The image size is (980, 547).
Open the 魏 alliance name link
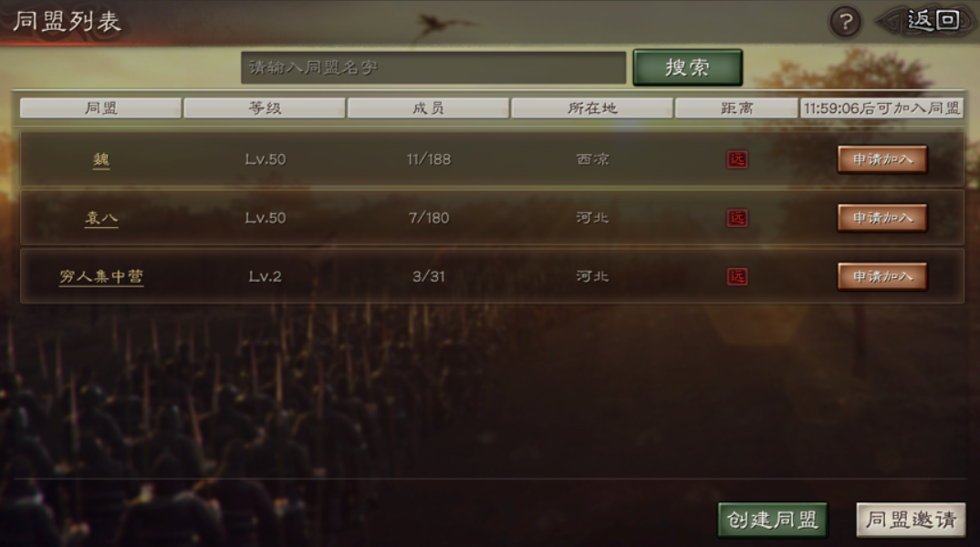click(x=101, y=160)
